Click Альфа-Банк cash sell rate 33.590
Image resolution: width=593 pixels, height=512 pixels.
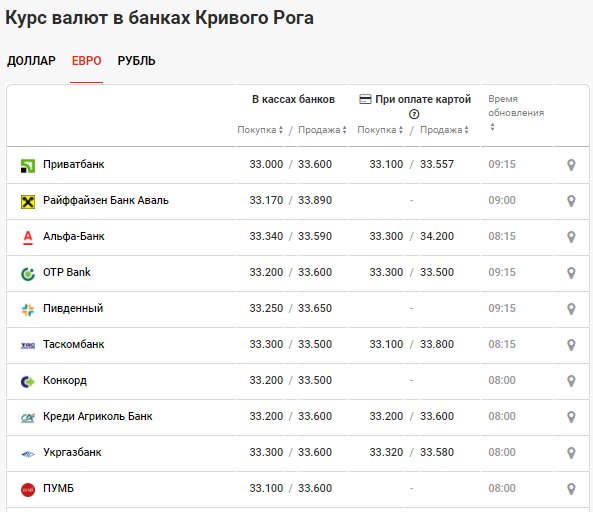coord(315,236)
